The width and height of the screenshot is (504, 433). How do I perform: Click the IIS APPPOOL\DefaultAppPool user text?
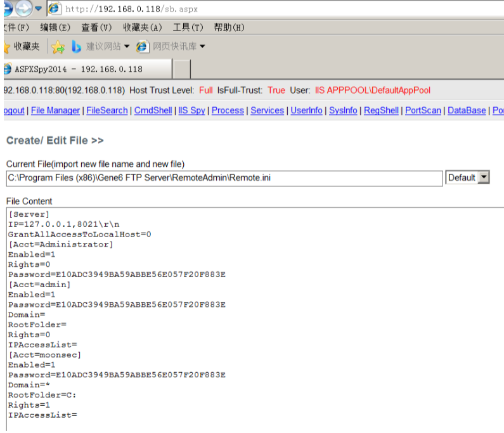373,90
